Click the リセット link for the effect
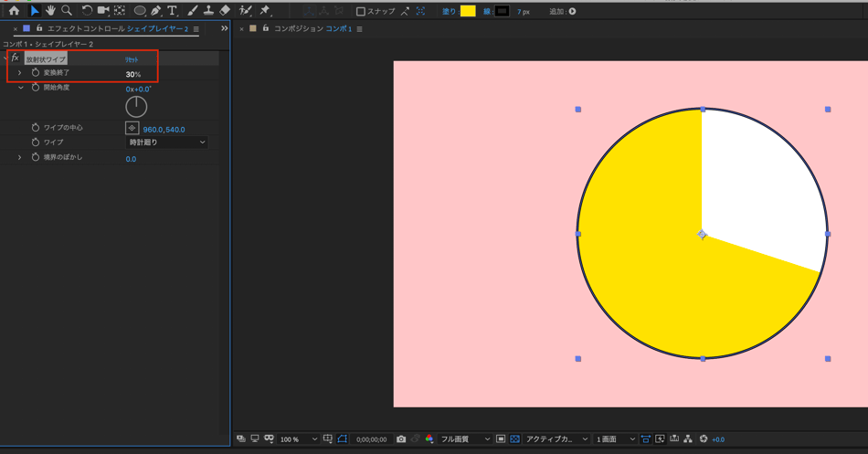The width and height of the screenshot is (868, 454). 132,59
